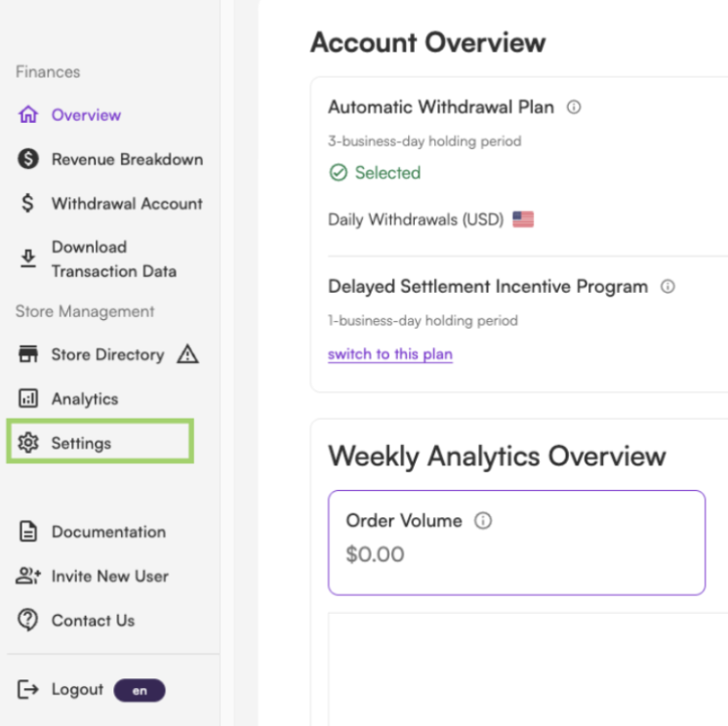Click the switch to this plan link
The width and height of the screenshot is (728, 726).
pyautogui.click(x=390, y=354)
